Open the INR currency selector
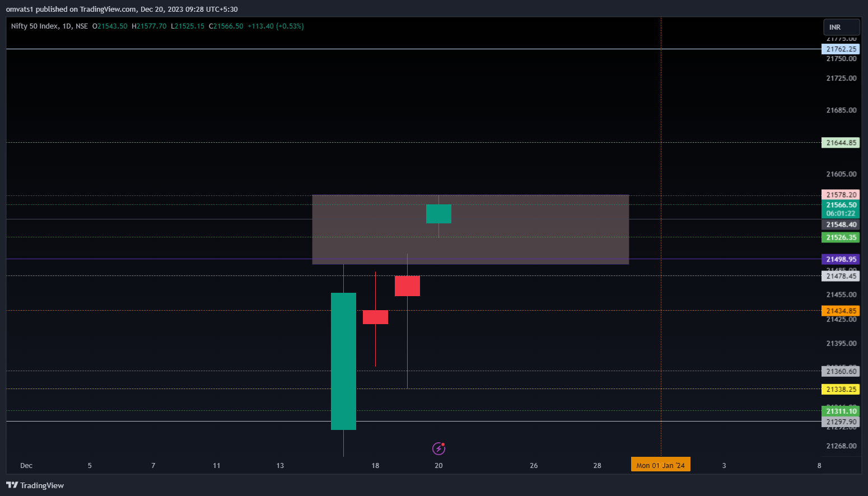868x496 pixels. (841, 27)
